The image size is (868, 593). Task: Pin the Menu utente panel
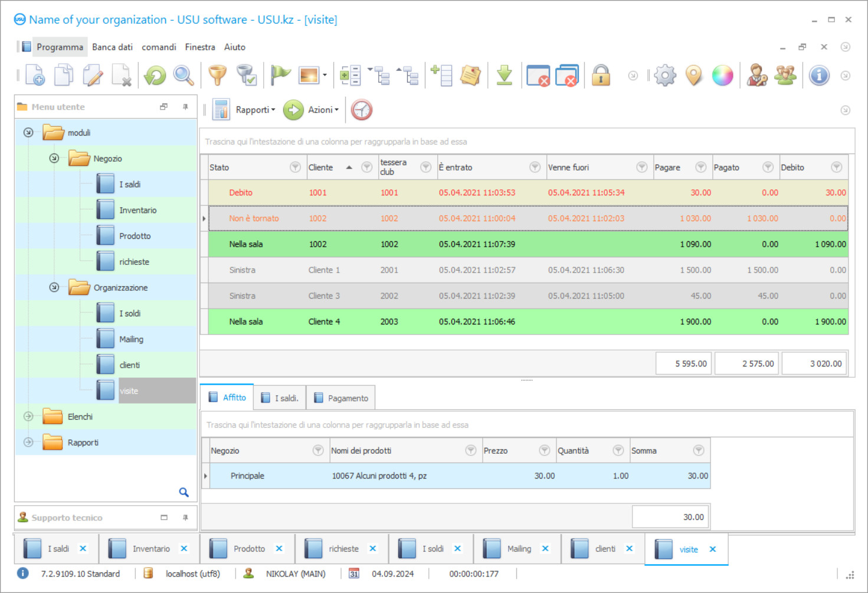tap(185, 107)
